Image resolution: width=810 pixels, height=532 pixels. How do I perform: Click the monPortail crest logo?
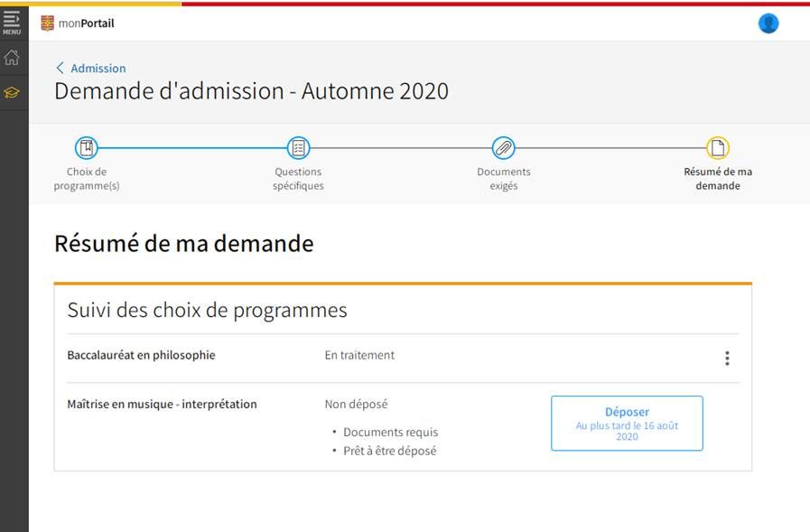pyautogui.click(x=48, y=23)
